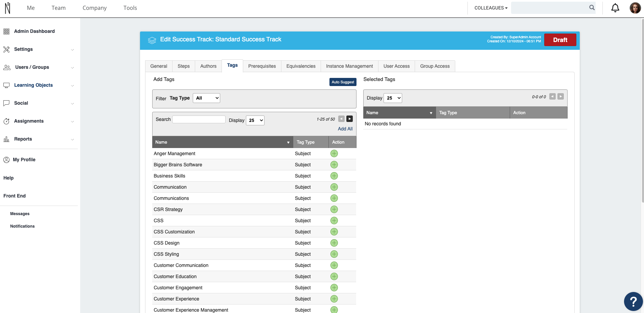Switch to the Steps tab
Screen dimensions: 644x313
184,66
